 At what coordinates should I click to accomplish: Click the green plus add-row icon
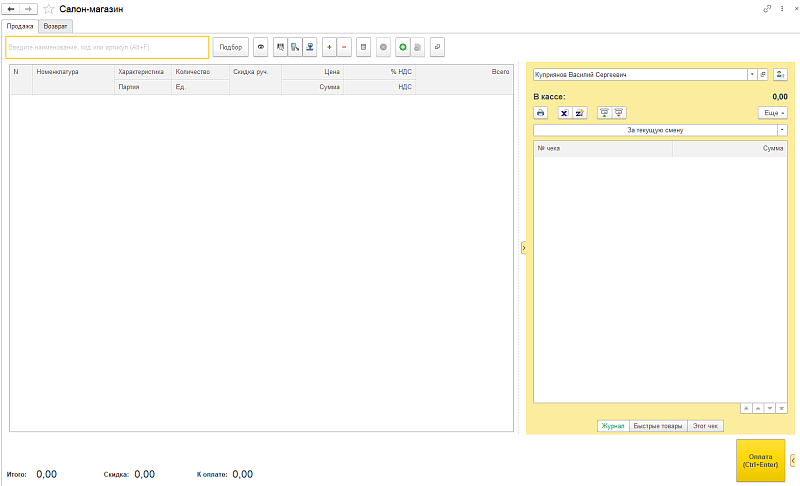point(329,47)
